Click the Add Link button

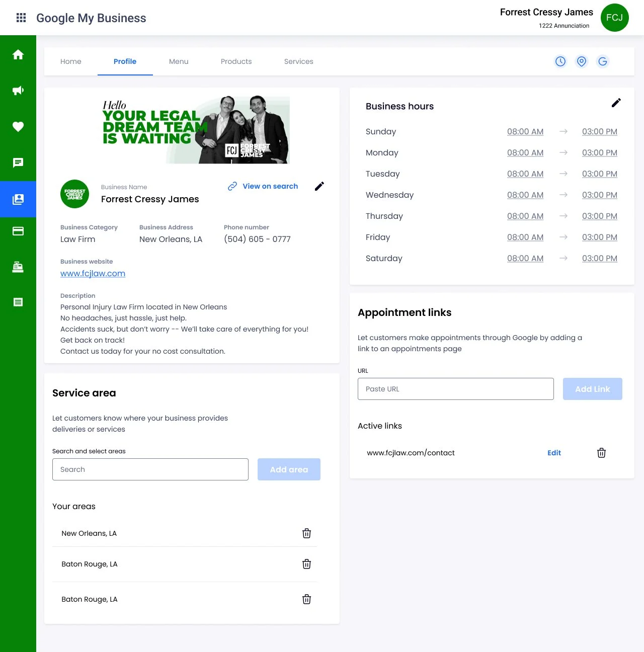(593, 389)
